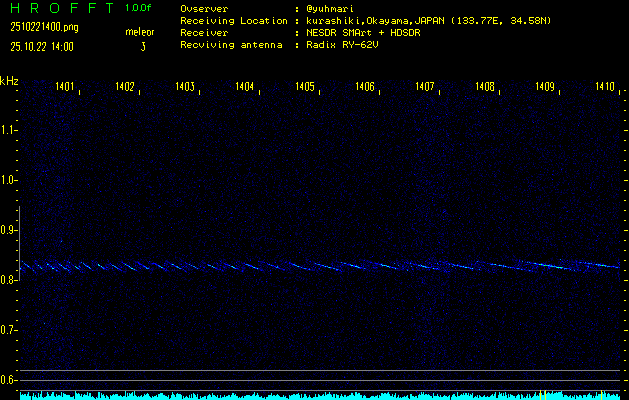Click the 25.10.22 14:00 timestamp
Screen dimensions: 629x400
(x=42, y=46)
